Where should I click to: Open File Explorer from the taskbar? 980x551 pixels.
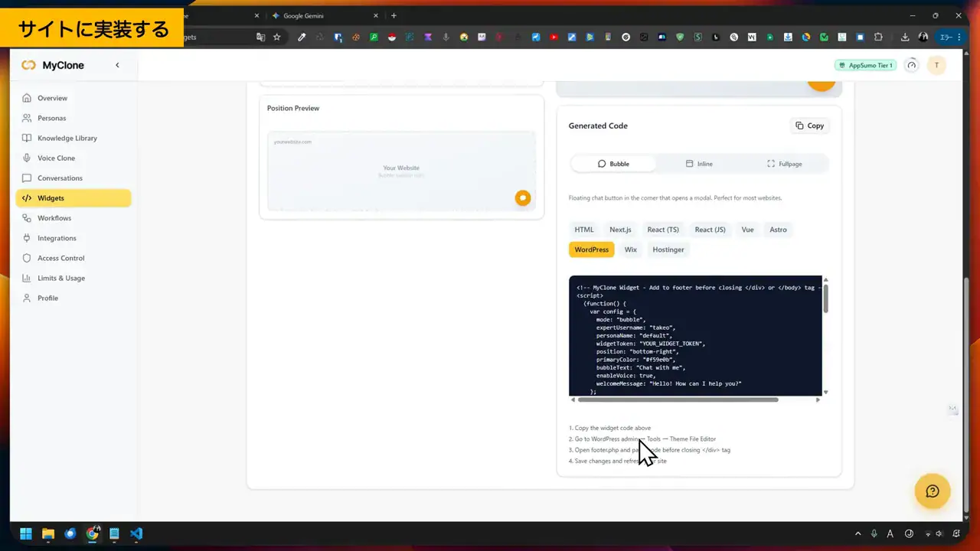tap(47, 533)
